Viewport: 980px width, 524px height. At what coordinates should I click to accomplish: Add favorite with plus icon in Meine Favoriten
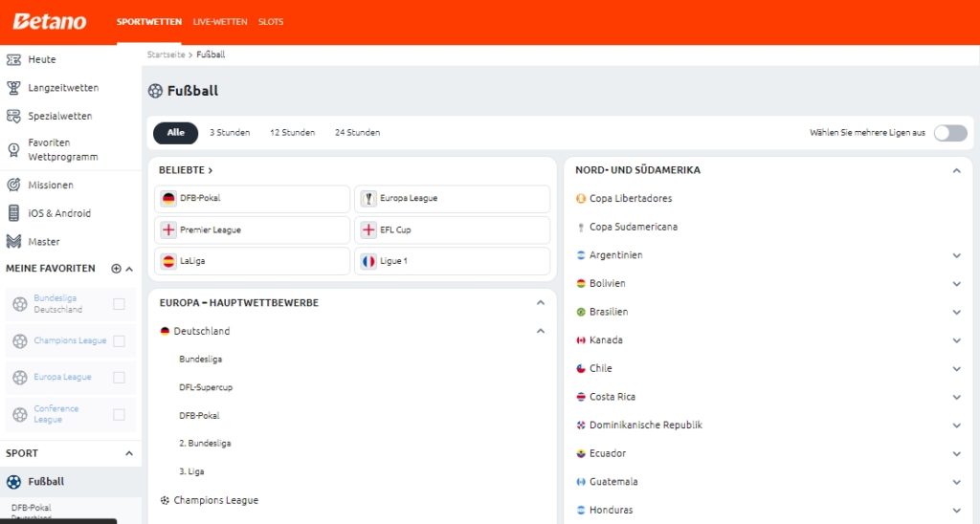(116, 269)
